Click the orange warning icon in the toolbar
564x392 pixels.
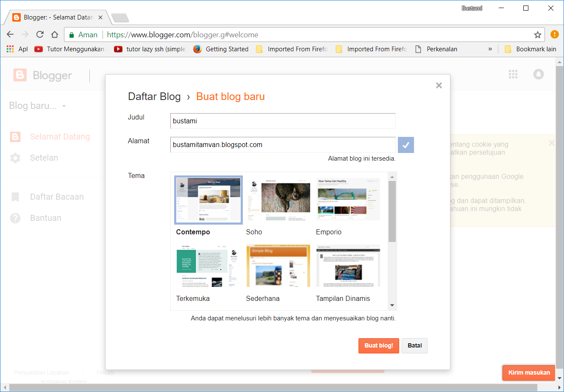554,34
